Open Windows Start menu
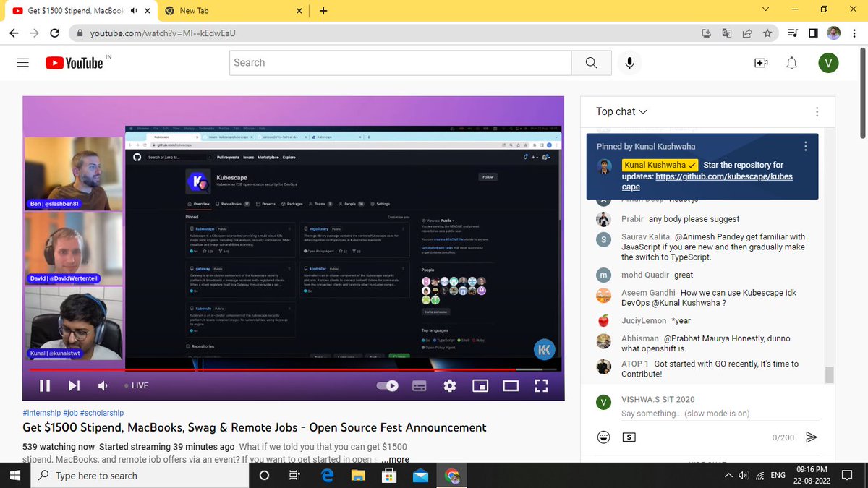 (14, 476)
